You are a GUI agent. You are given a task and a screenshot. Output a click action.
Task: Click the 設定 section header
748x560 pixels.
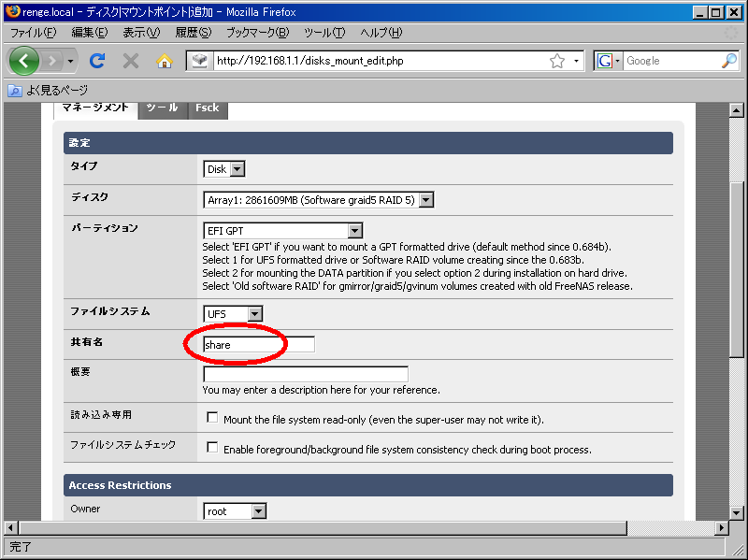(x=368, y=143)
